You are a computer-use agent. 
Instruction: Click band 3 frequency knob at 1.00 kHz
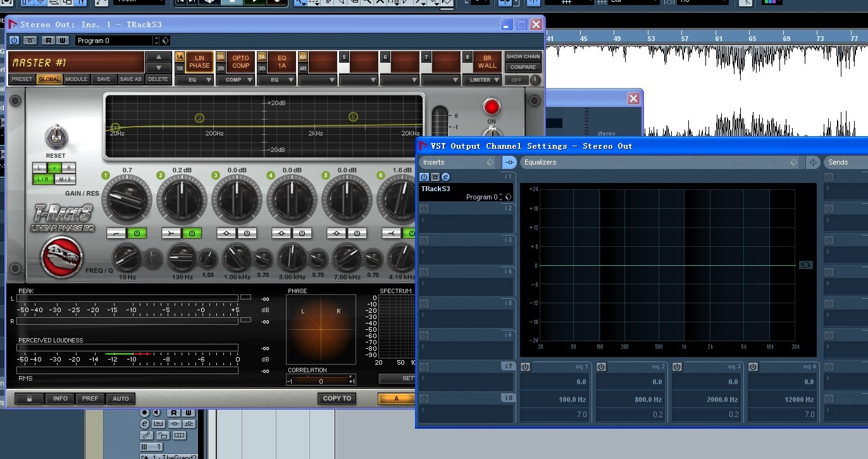[x=237, y=258]
